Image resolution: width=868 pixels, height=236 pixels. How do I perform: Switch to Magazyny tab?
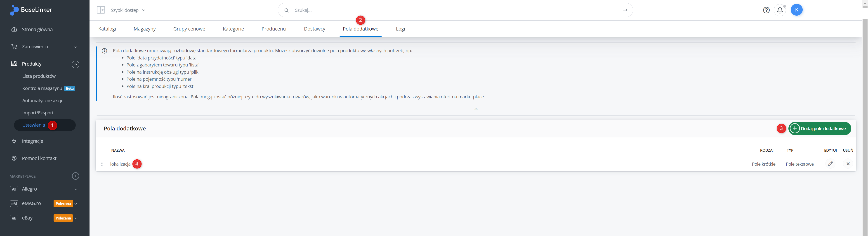point(145,29)
